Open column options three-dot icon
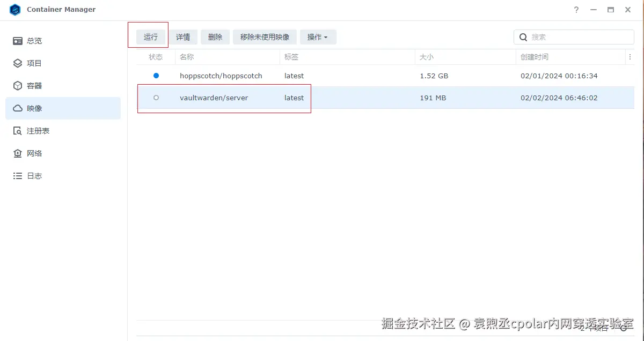The width and height of the screenshot is (644, 341). point(630,57)
